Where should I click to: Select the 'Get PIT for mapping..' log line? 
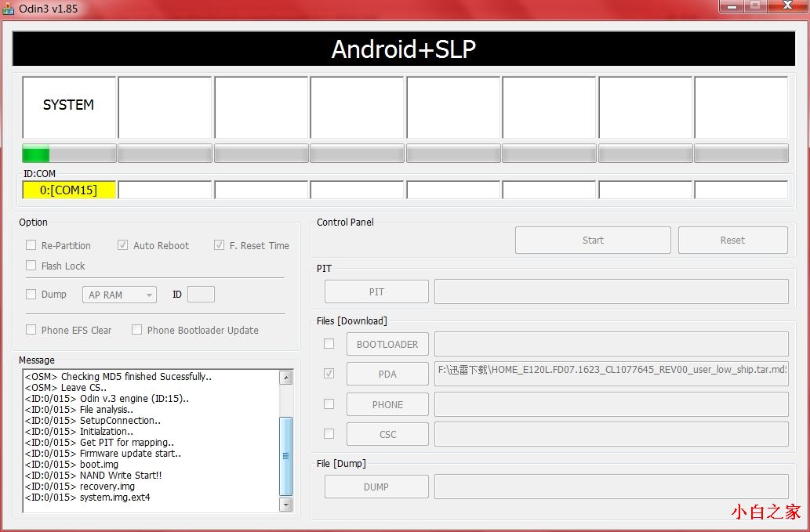click(99, 442)
